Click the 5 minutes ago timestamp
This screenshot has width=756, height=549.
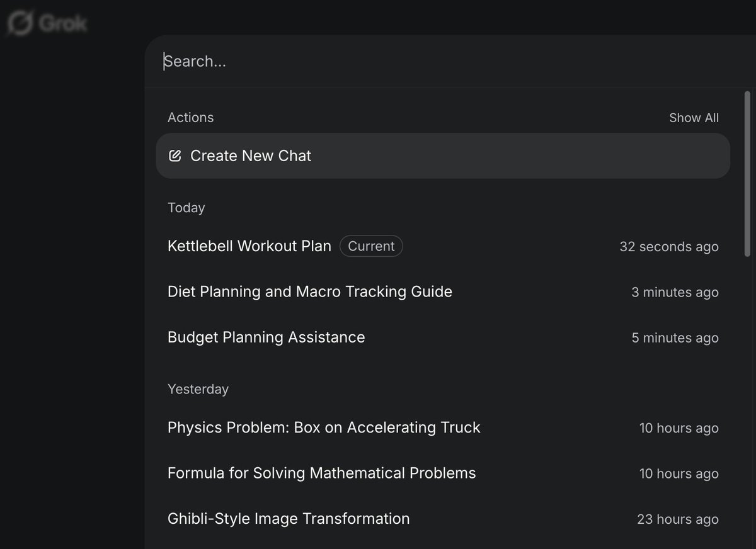click(x=675, y=337)
